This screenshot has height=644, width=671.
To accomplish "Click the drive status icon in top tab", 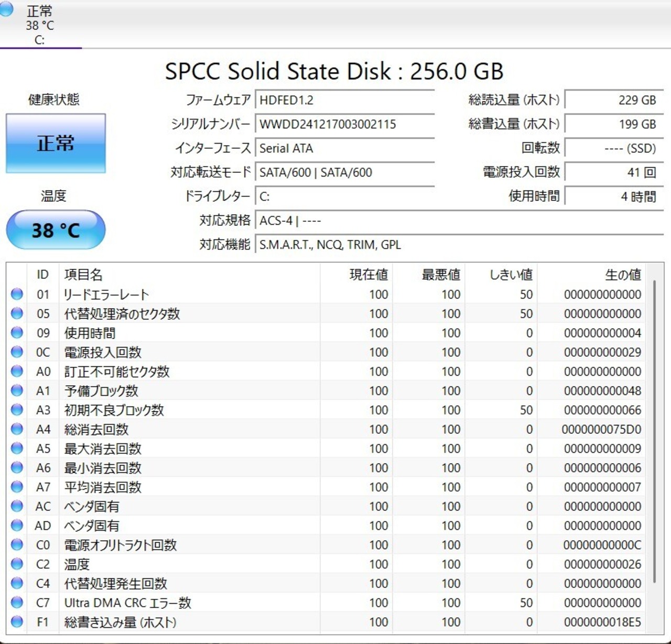I will (x=6, y=9).
